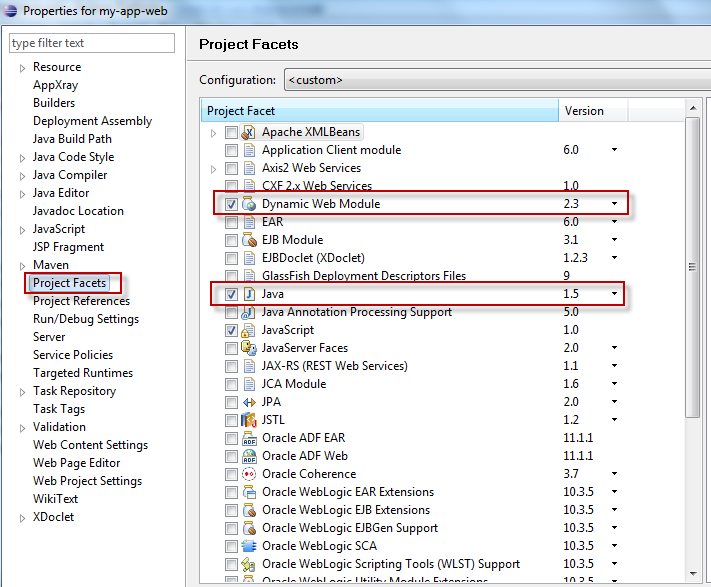Click the Version column header

tap(593, 111)
